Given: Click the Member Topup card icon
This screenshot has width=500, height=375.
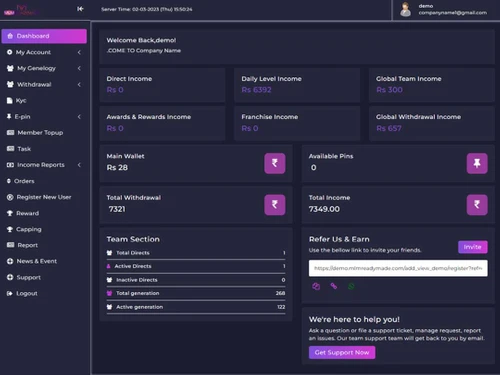Looking at the screenshot, I should pyautogui.click(x=11, y=133).
